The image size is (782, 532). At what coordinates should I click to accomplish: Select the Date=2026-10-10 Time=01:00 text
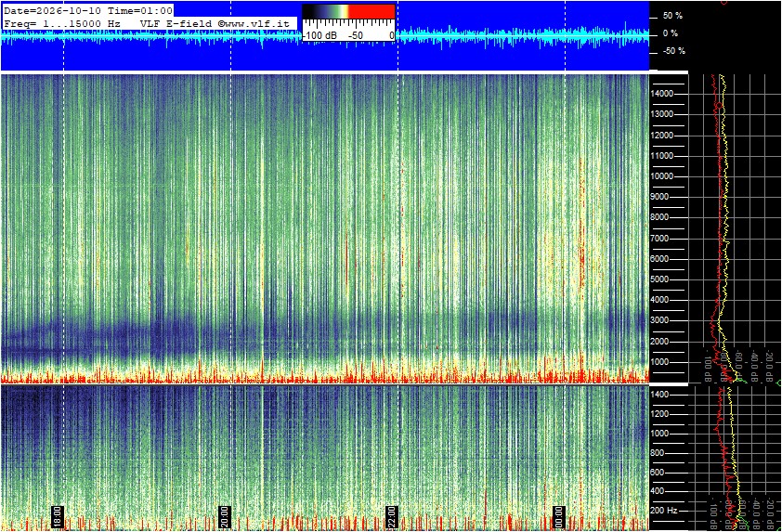(x=88, y=10)
